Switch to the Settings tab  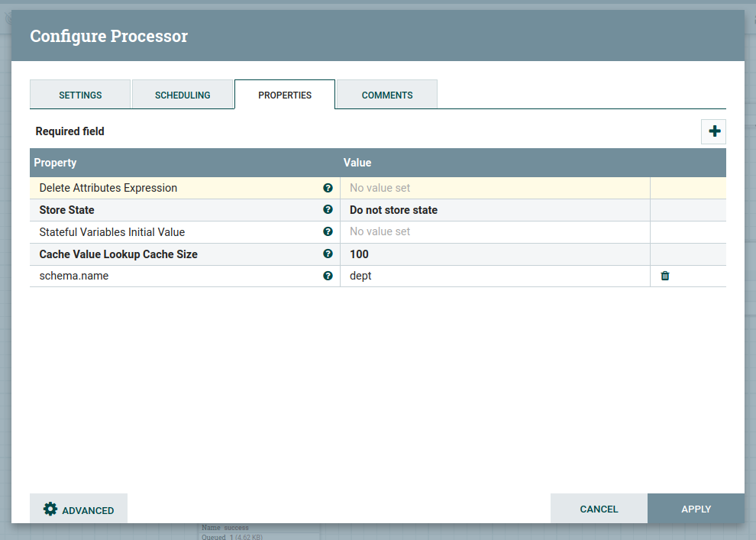[x=80, y=95]
